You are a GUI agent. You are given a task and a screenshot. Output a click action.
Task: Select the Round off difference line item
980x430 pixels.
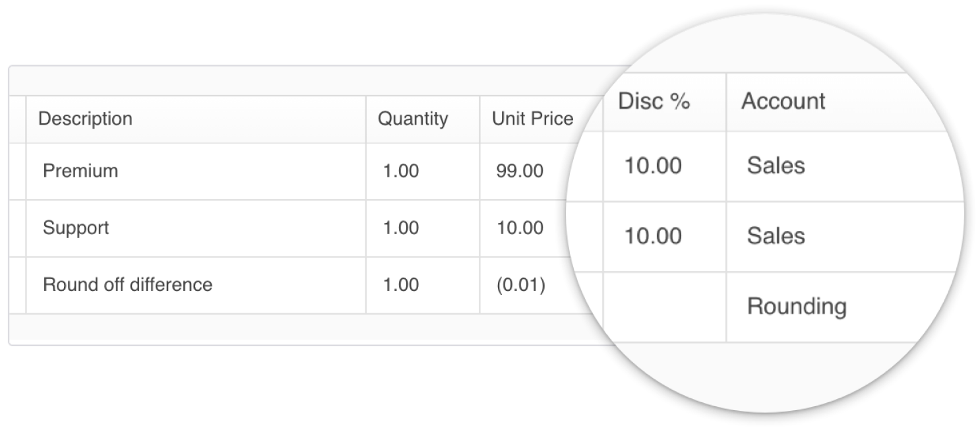tap(127, 284)
